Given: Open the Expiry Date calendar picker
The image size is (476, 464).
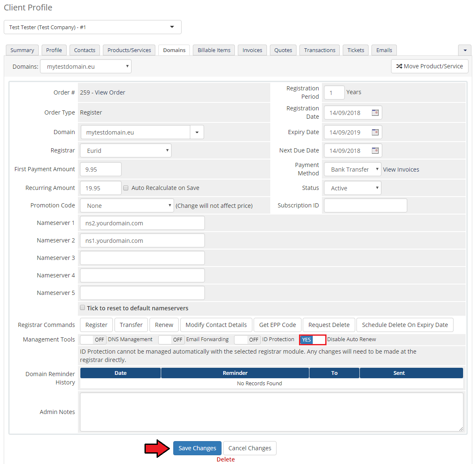Looking at the screenshot, I should [x=375, y=132].
